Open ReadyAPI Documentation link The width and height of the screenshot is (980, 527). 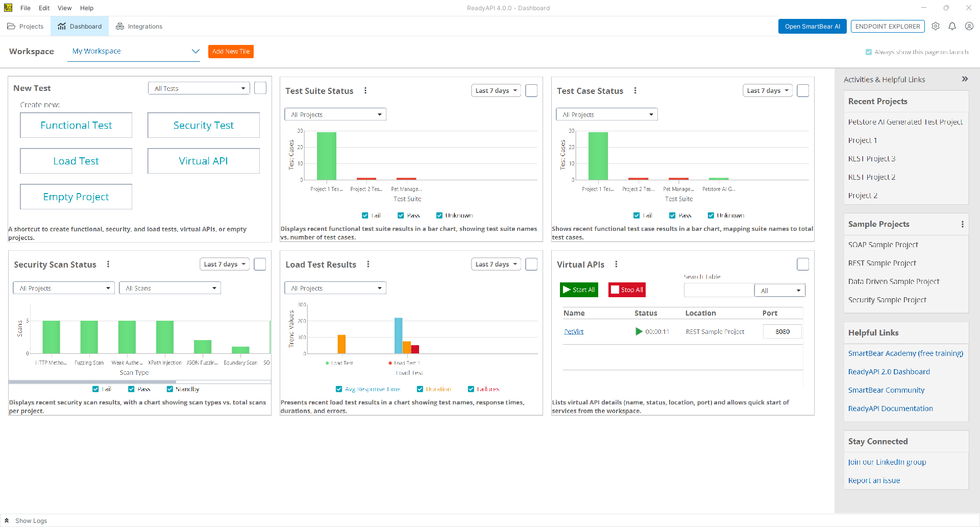tap(890, 409)
